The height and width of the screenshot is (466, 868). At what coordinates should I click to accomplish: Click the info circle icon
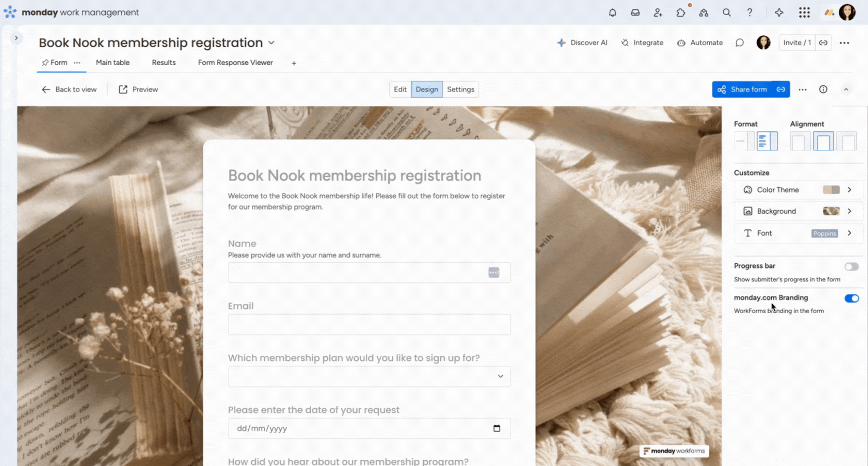click(823, 89)
